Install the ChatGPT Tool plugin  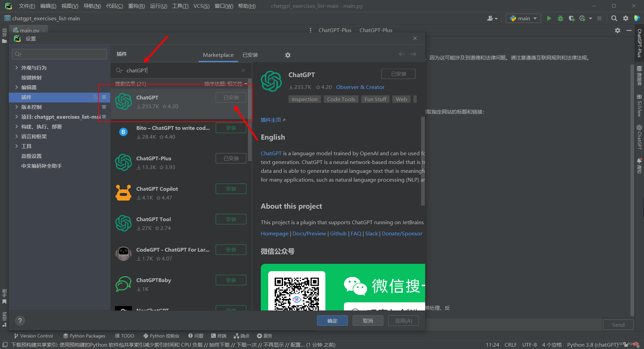click(x=231, y=219)
